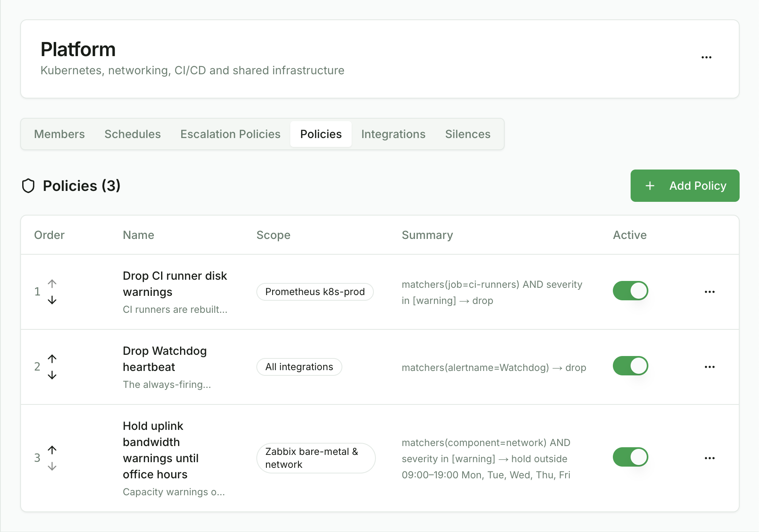This screenshot has height=532, width=759.
Task: Open Drop CI runner disk warnings policy name
Action: tap(175, 284)
